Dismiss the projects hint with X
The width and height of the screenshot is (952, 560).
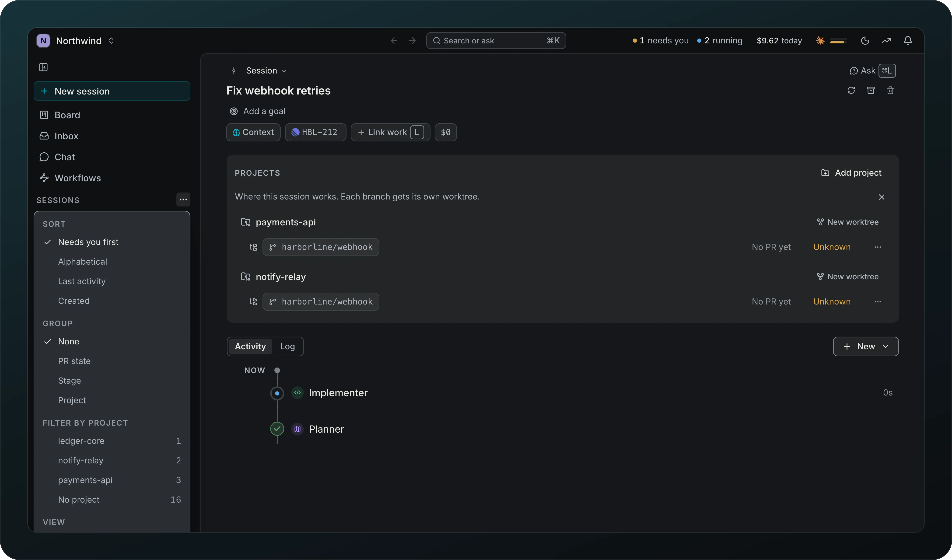(x=881, y=197)
